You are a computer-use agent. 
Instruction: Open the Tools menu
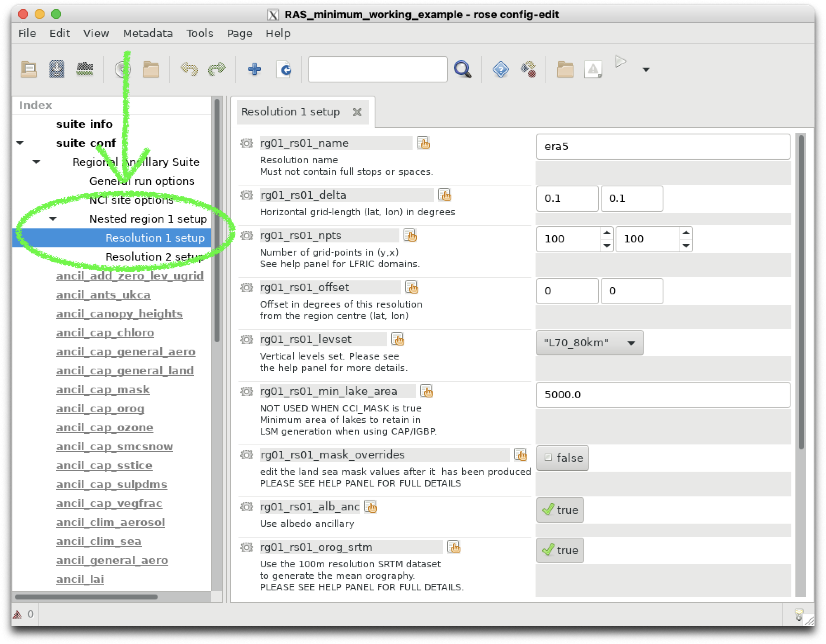point(200,33)
